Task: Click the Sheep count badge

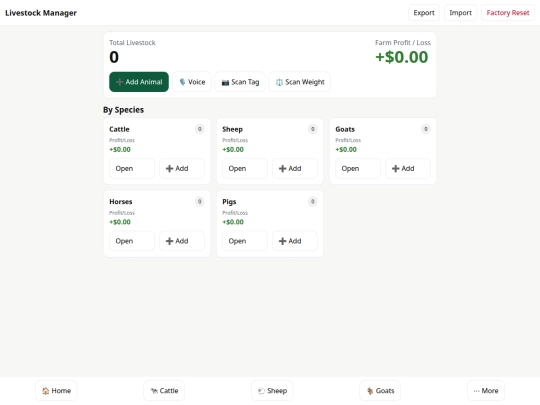Action: pos(313,129)
